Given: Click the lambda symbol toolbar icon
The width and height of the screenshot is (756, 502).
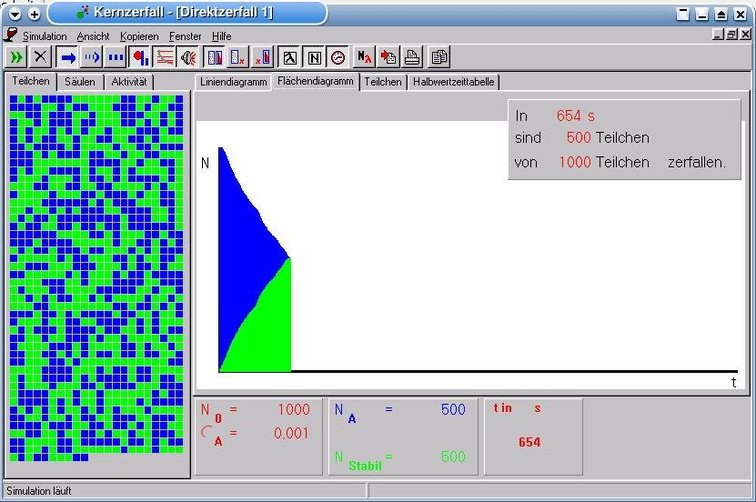Looking at the screenshot, I should pyautogui.click(x=290, y=58).
